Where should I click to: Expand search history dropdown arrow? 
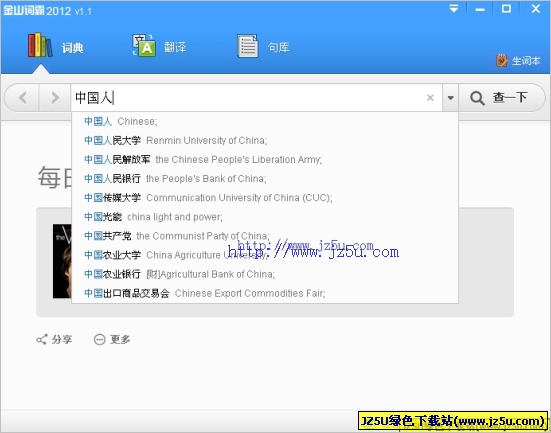(450, 98)
